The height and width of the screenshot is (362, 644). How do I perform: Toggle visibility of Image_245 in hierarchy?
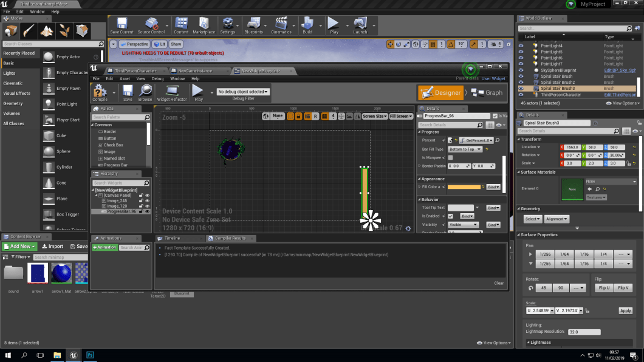(x=148, y=200)
